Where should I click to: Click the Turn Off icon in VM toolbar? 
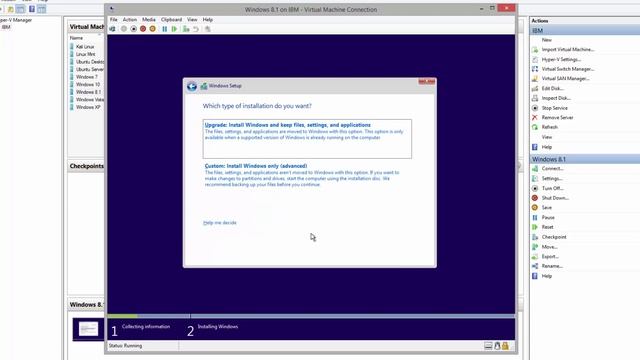(x=133, y=29)
